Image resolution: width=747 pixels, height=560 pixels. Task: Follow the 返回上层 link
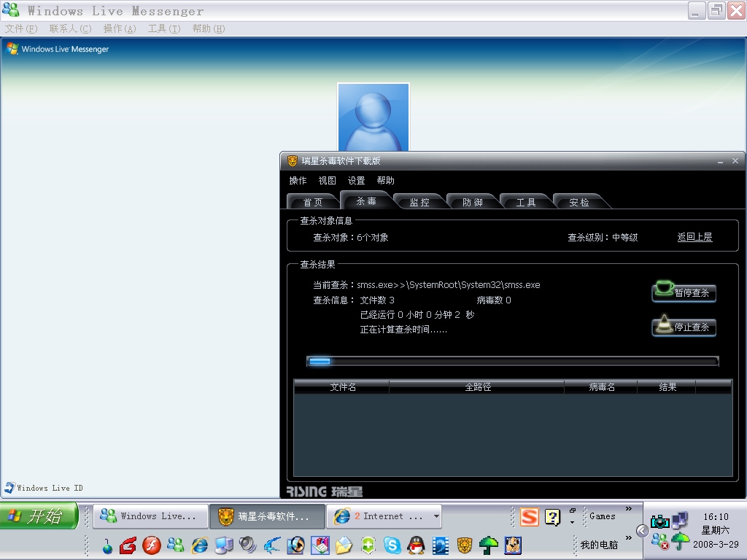pyautogui.click(x=694, y=237)
